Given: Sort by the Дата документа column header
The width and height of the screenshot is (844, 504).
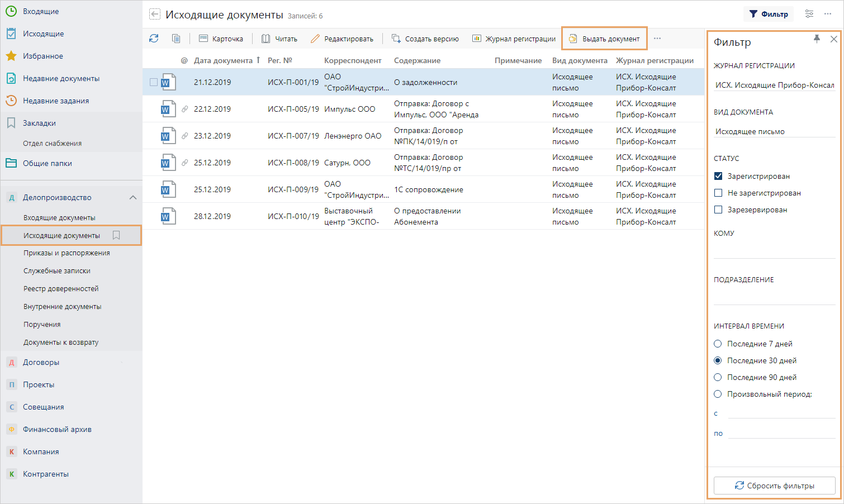Looking at the screenshot, I should pyautogui.click(x=223, y=60).
